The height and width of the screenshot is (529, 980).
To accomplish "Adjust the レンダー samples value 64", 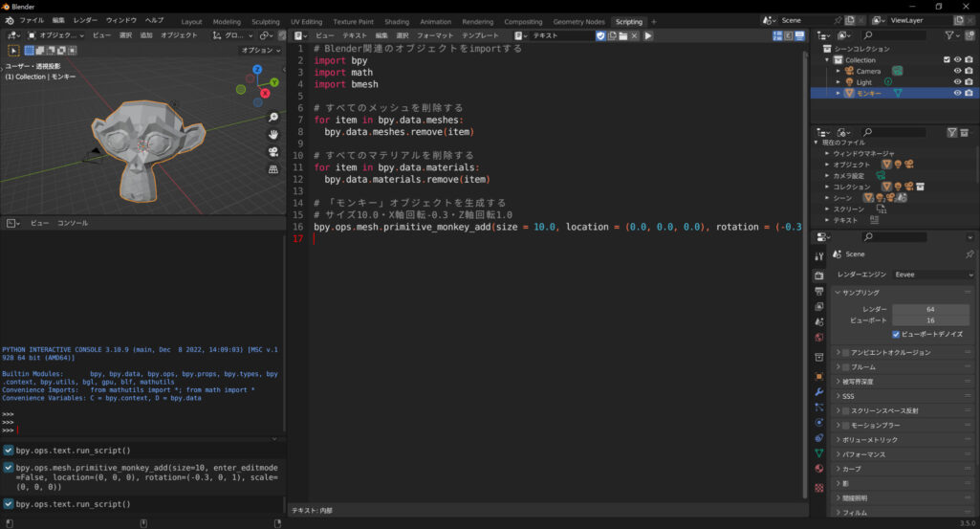I will tap(930, 310).
